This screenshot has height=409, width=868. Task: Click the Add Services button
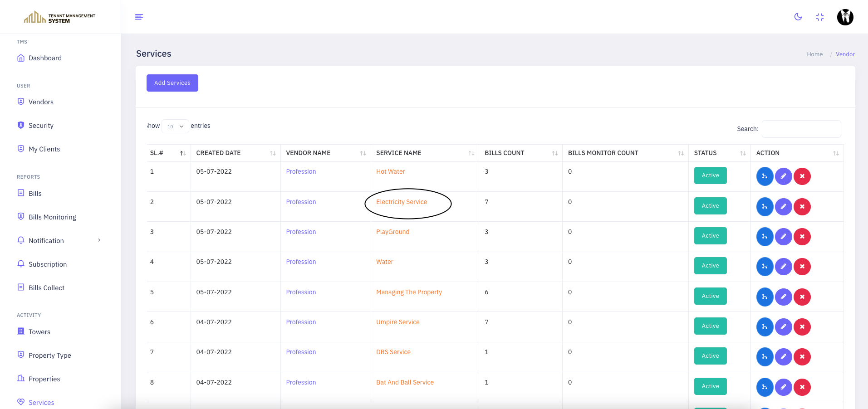[x=172, y=83]
